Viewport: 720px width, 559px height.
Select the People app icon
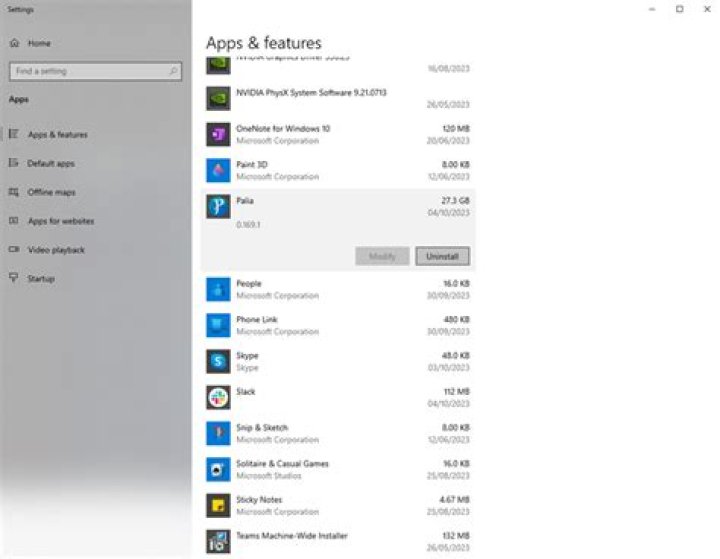pos(218,289)
